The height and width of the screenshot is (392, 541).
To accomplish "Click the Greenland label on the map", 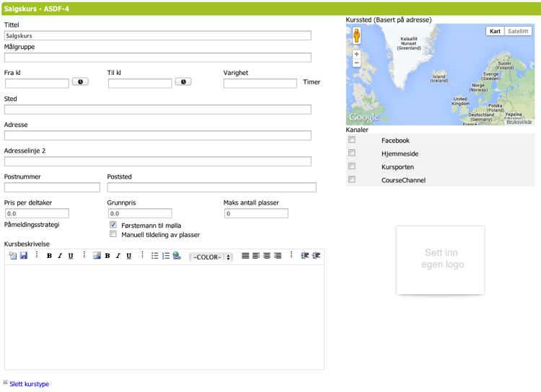I will click(x=409, y=43).
